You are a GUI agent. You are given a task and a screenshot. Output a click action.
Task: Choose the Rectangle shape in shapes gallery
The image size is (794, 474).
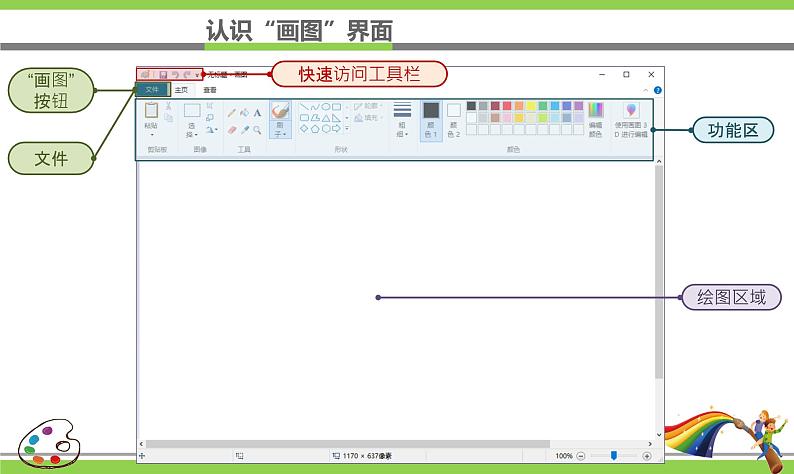(x=336, y=107)
